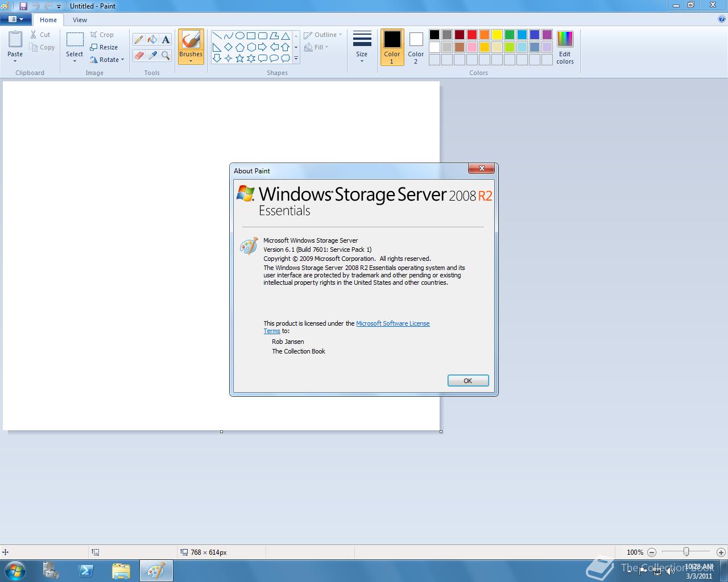Choose the Right arrow shape
The height and width of the screenshot is (582, 728).
tap(262, 47)
